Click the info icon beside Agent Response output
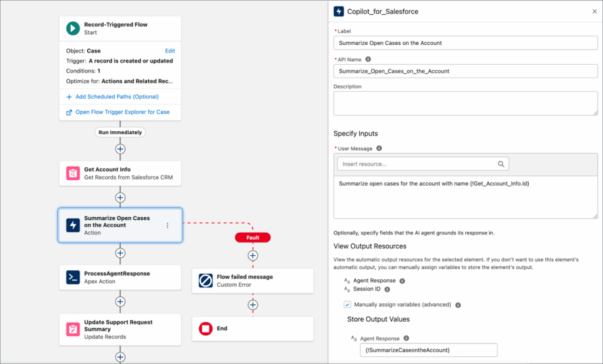This screenshot has height=364, width=603. point(402,281)
